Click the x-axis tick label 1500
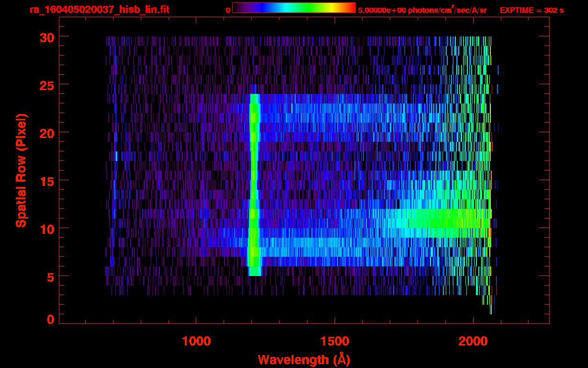This screenshot has width=588, height=368. coord(335,341)
